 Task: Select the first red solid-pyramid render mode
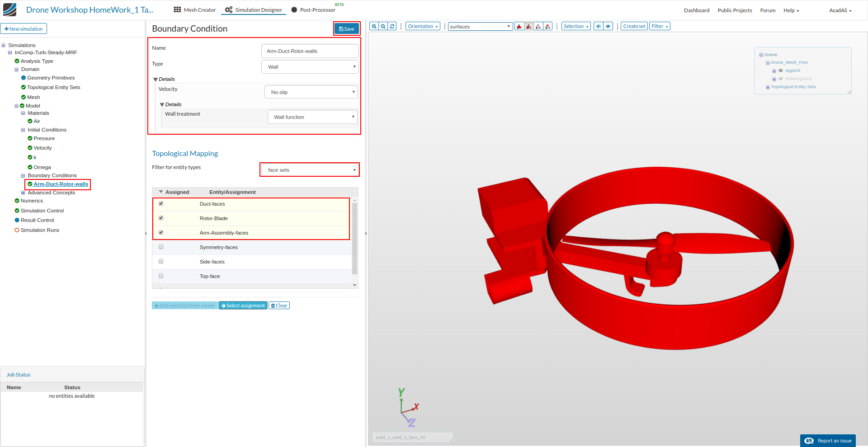point(519,26)
